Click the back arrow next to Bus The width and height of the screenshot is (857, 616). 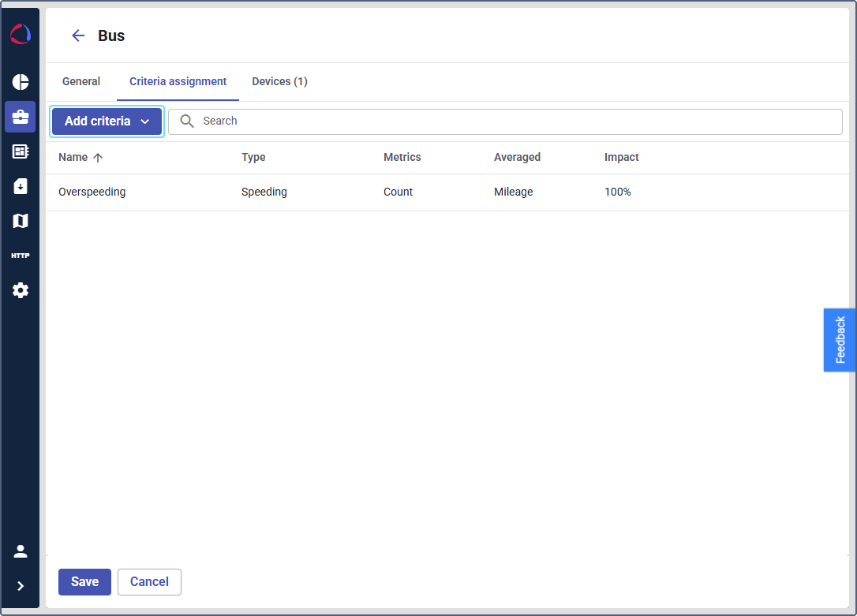coord(78,35)
